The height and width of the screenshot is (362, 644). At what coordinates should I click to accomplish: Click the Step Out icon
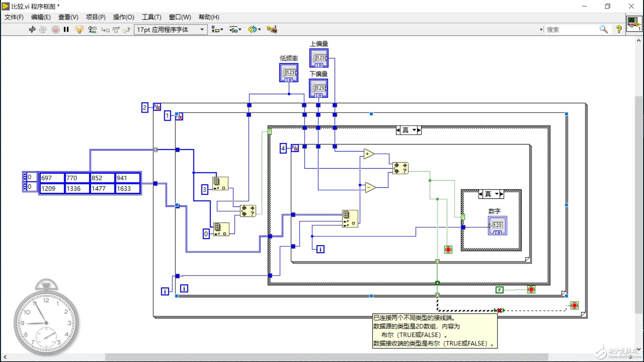click(126, 30)
